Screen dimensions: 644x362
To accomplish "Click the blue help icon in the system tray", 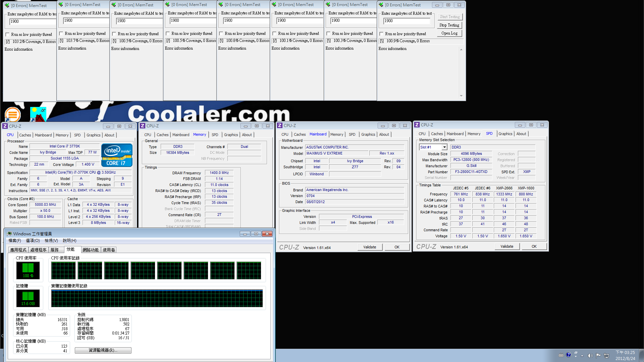I will coord(568,355).
